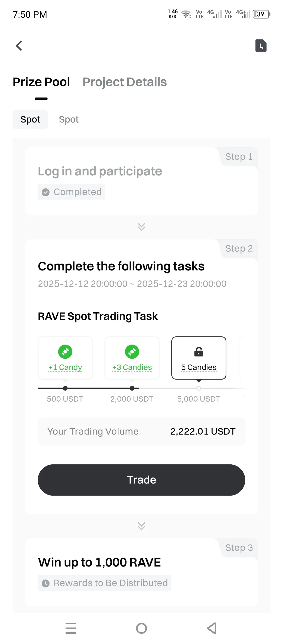283x644 pixels.
Task: Switch to Project Details tab
Action: pyautogui.click(x=124, y=82)
